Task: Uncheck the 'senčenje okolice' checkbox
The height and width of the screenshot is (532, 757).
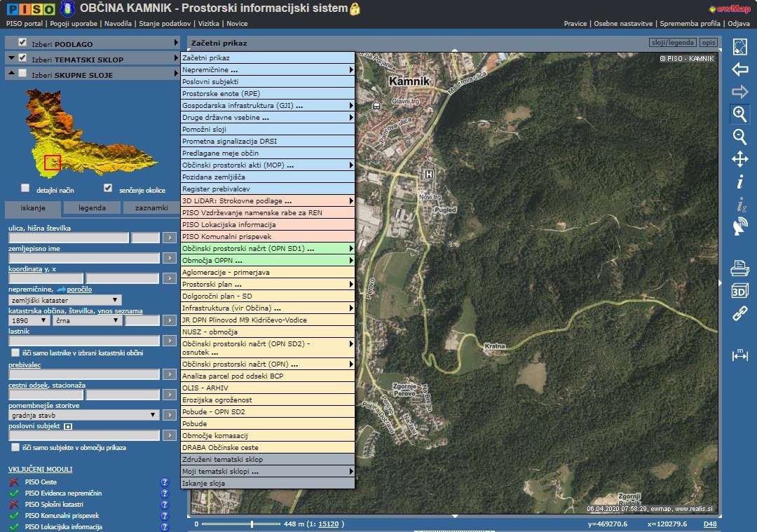Action: click(x=108, y=188)
